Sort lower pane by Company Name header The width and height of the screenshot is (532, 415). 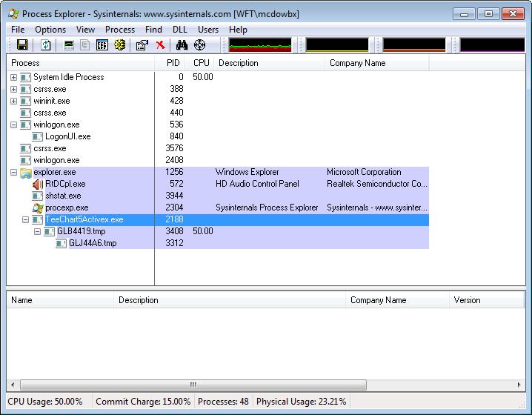398,300
